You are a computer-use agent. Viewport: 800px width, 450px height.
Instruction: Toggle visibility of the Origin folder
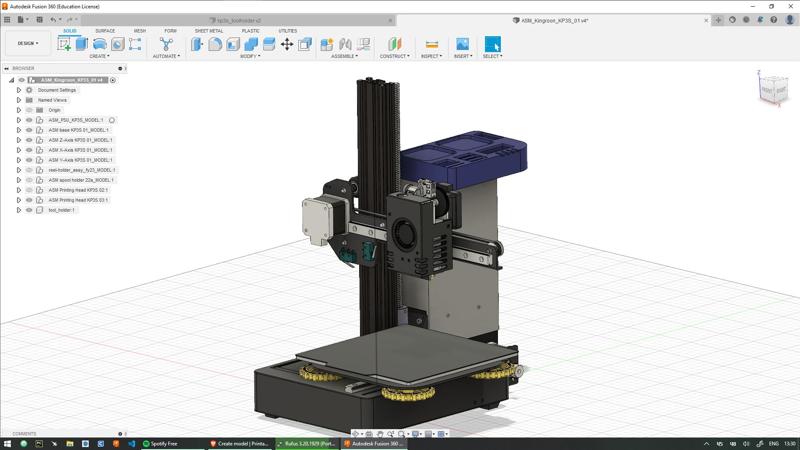point(29,110)
